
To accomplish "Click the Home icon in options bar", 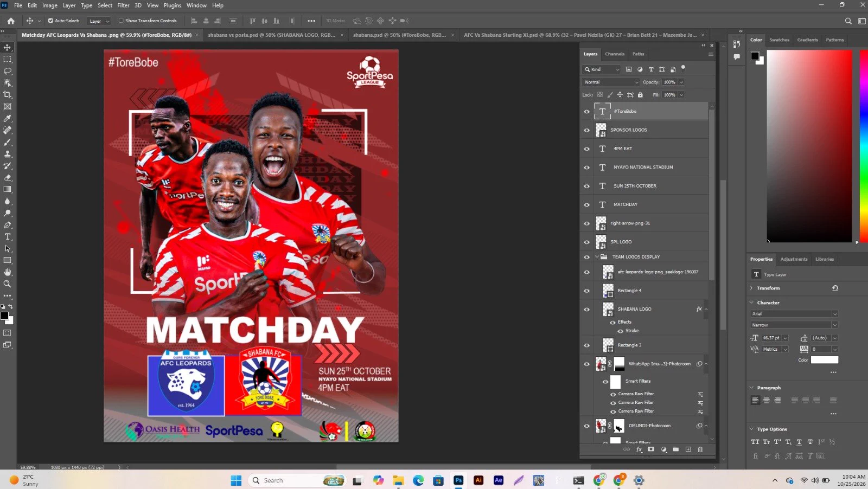I will (x=11, y=21).
